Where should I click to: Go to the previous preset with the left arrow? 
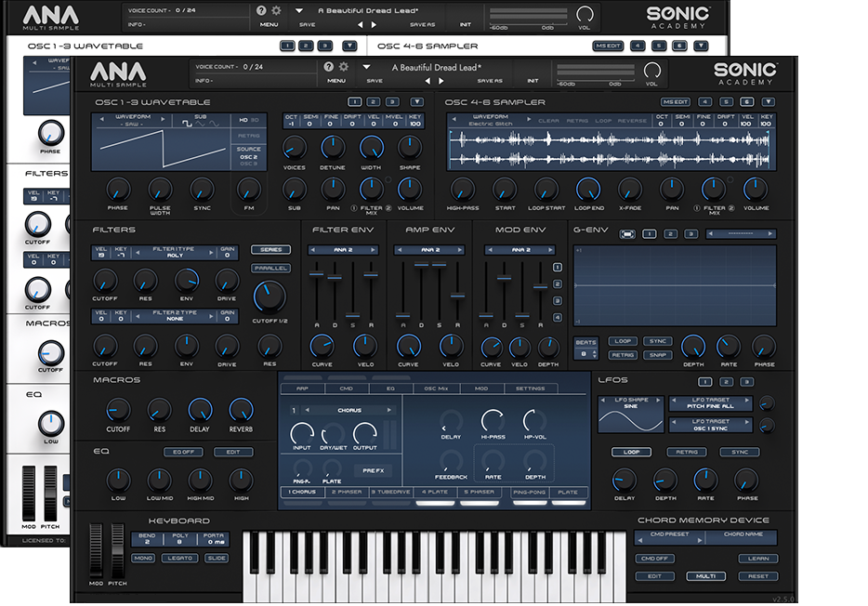coord(428,81)
